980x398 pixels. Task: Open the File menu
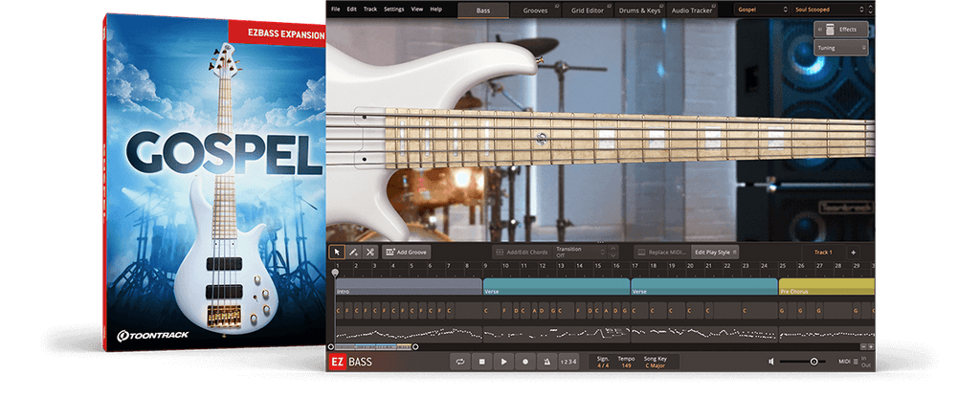tap(336, 10)
